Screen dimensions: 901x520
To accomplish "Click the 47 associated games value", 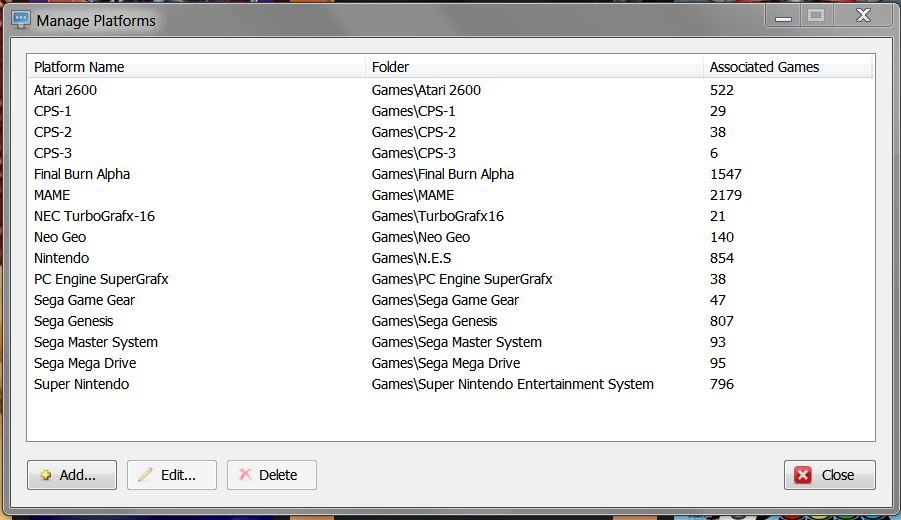I will 718,301.
